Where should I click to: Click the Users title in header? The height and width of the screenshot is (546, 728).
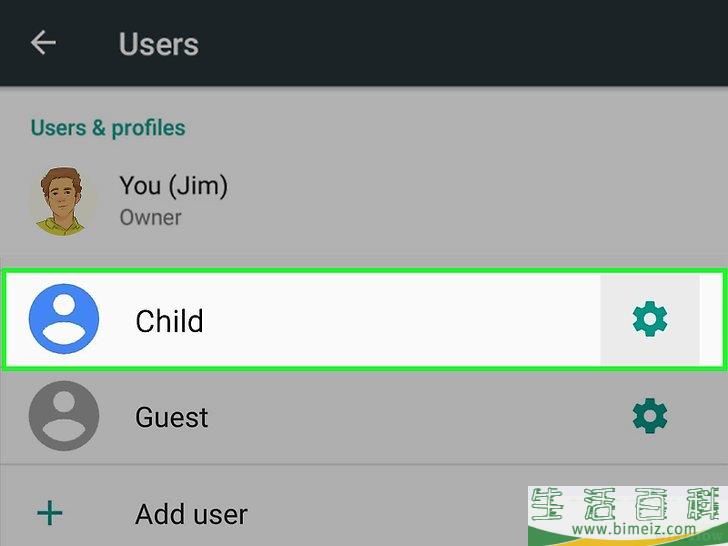point(159,44)
